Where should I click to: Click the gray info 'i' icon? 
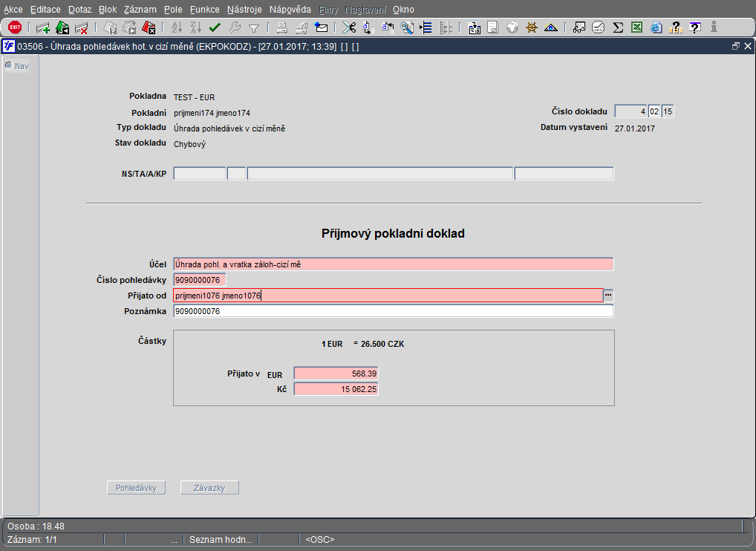point(714,27)
